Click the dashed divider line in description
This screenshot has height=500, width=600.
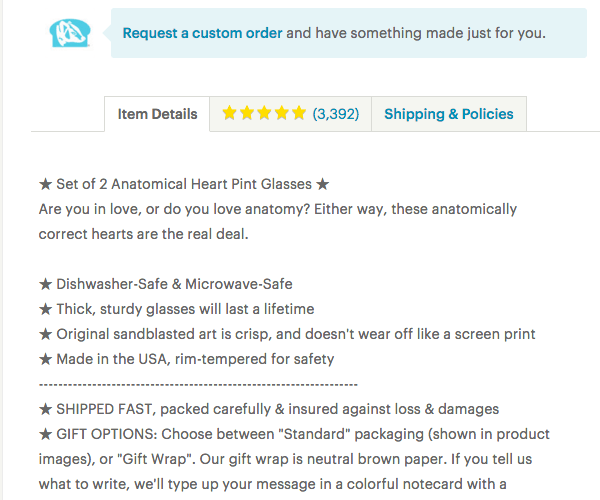tap(198, 384)
